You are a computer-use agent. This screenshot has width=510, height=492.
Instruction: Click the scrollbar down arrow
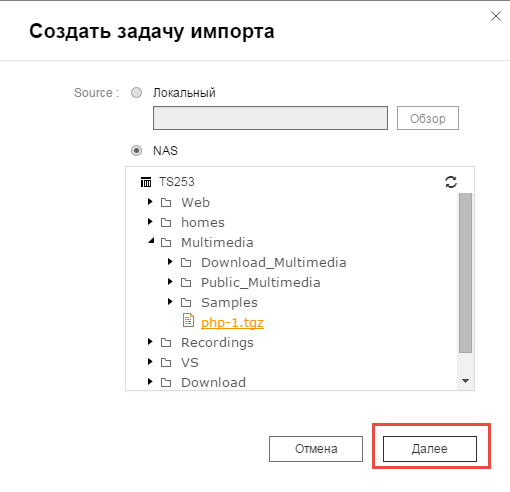coord(466,381)
